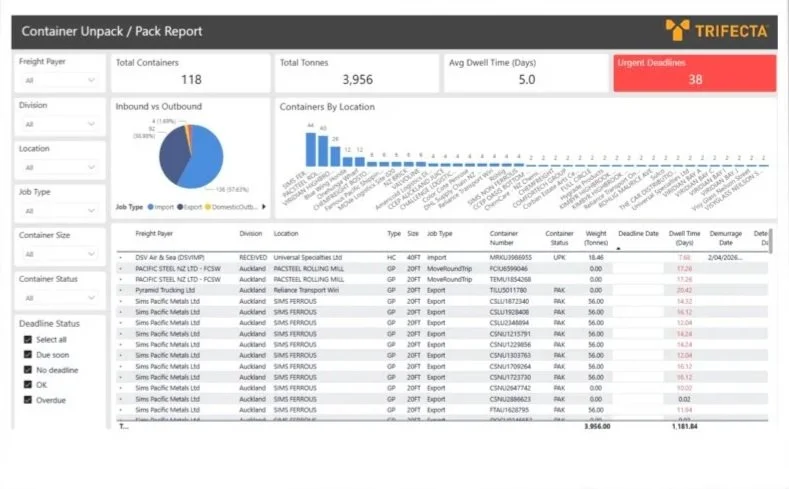Select the light blue Import pie slice
The height and width of the screenshot is (489, 789).
(206, 158)
